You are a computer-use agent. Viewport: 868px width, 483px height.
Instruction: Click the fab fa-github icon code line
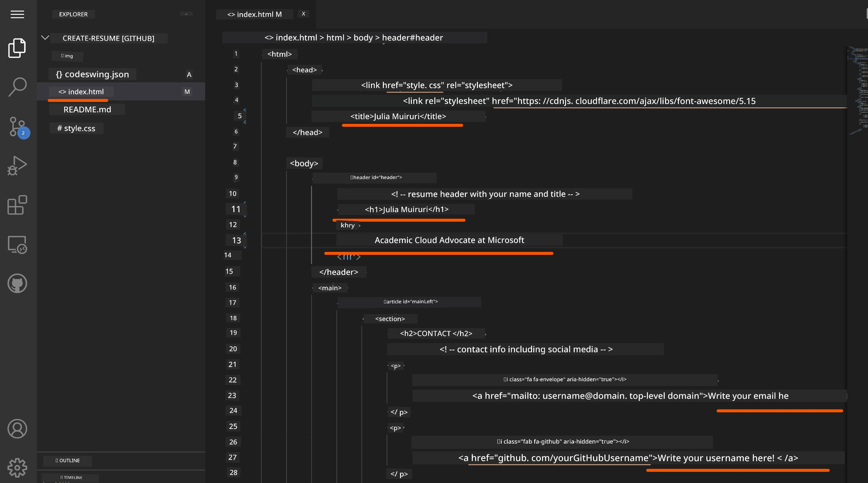click(562, 442)
